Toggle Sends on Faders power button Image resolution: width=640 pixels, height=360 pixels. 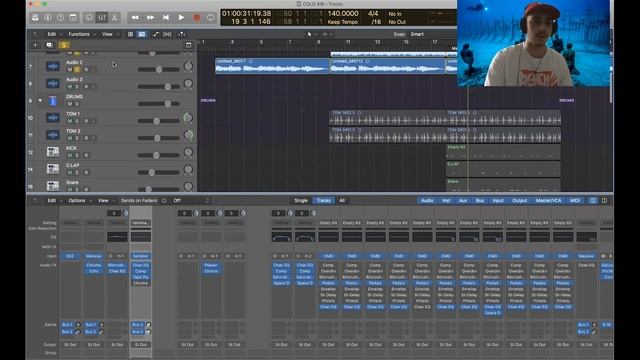[164, 200]
